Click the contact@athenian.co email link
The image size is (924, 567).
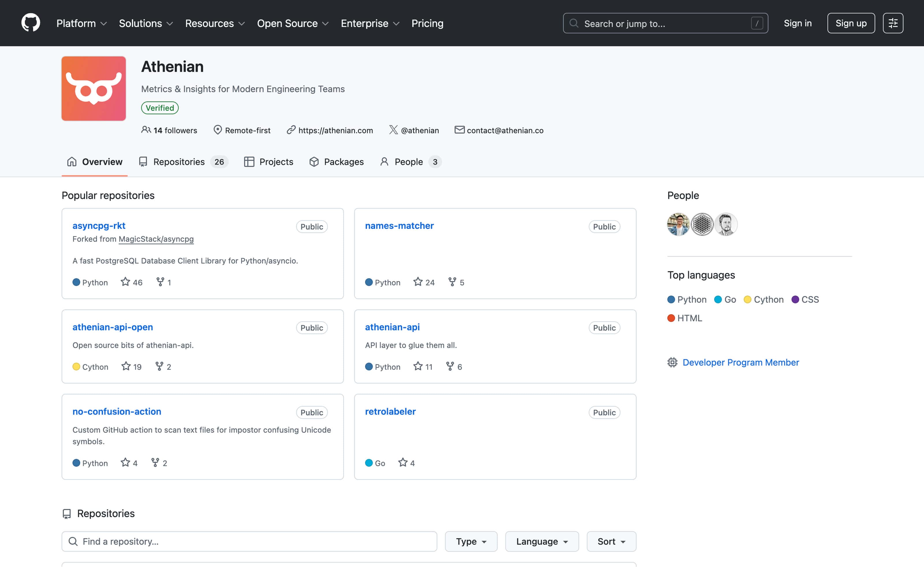505,130
